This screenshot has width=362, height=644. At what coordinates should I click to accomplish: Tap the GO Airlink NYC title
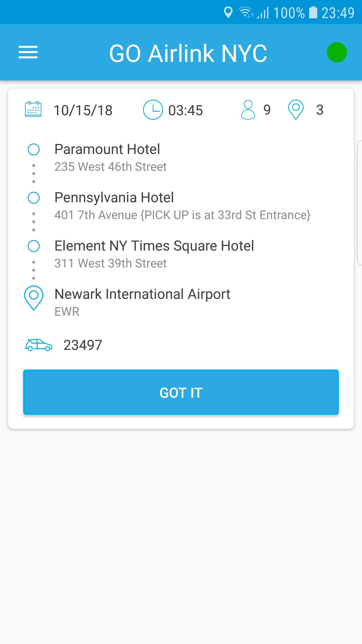[x=188, y=53]
